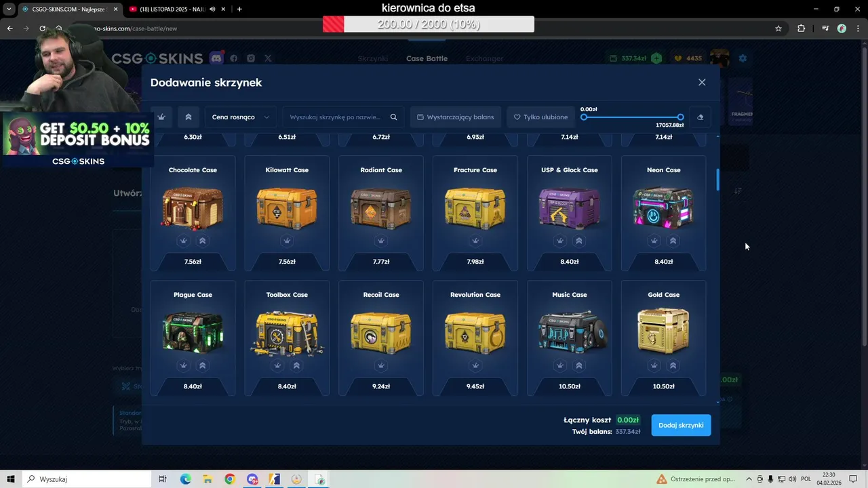Open the Case Battle tab
Screen dimensions: 868x488
(427, 58)
